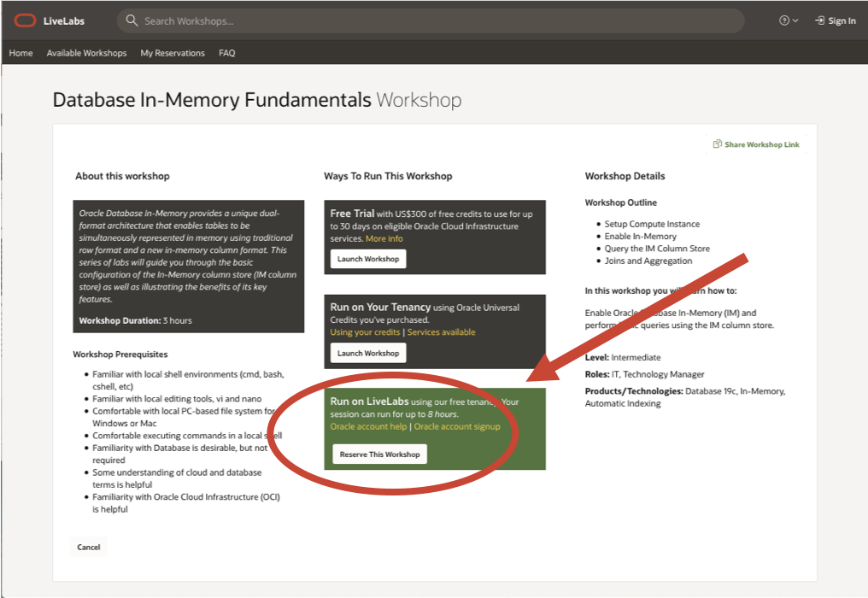Click the Cancel button

tap(89, 547)
